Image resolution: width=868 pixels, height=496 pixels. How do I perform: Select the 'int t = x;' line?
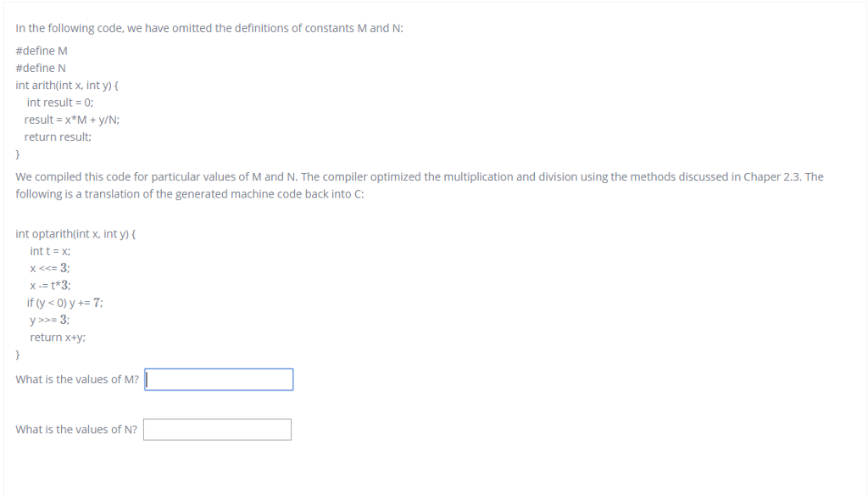tap(49, 250)
